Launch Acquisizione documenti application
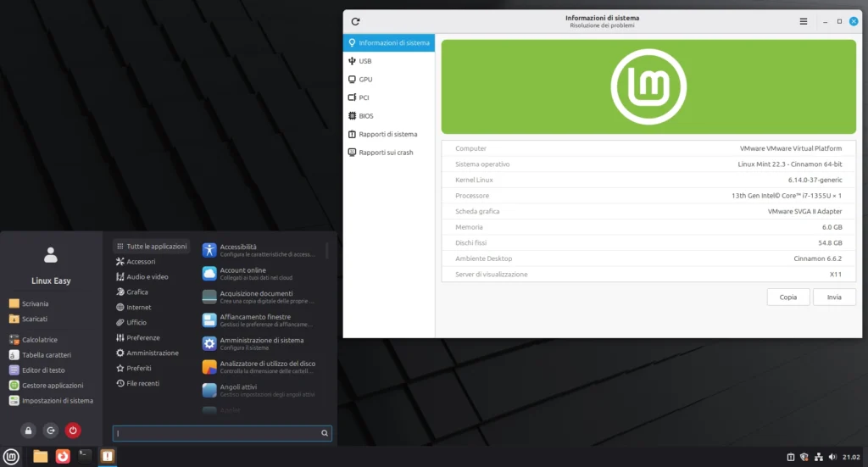The height and width of the screenshot is (467, 868). click(261, 297)
